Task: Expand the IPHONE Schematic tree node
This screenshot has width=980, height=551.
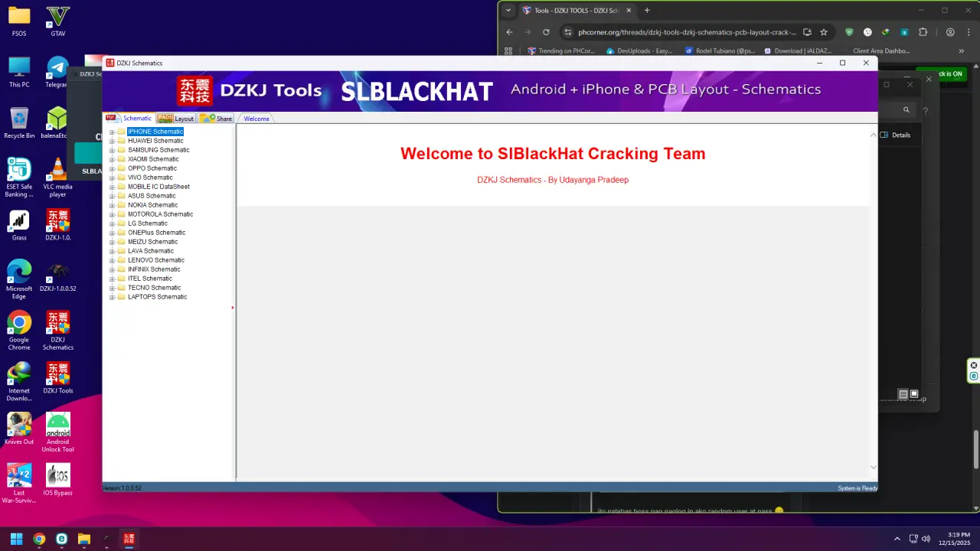Action: (x=112, y=132)
